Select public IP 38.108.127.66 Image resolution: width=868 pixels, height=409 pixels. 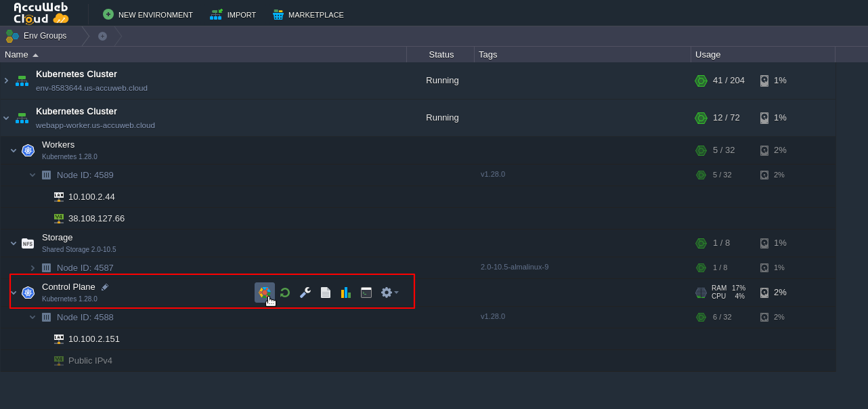pyautogui.click(x=96, y=219)
